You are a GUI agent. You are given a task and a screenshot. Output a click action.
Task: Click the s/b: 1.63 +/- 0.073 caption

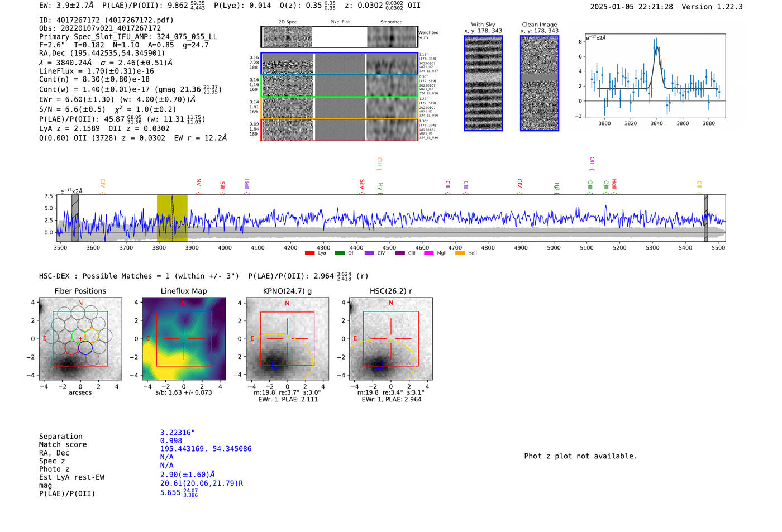(x=184, y=392)
